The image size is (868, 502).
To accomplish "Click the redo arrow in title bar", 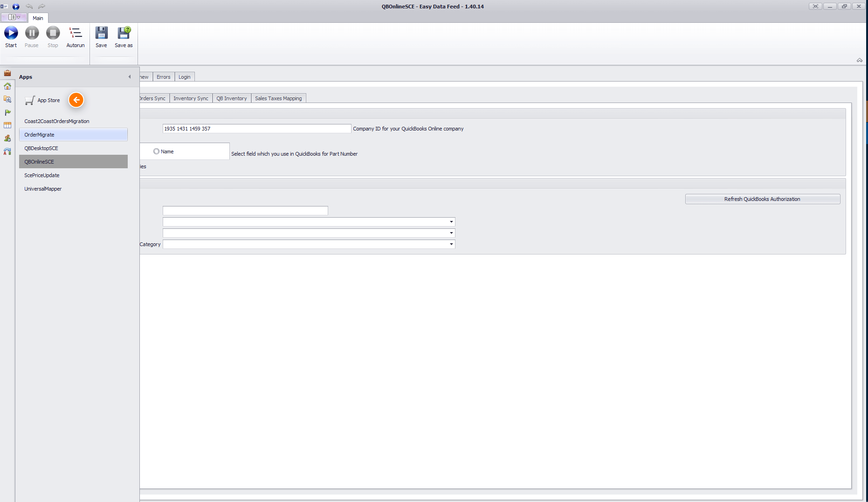I will pyautogui.click(x=41, y=7).
